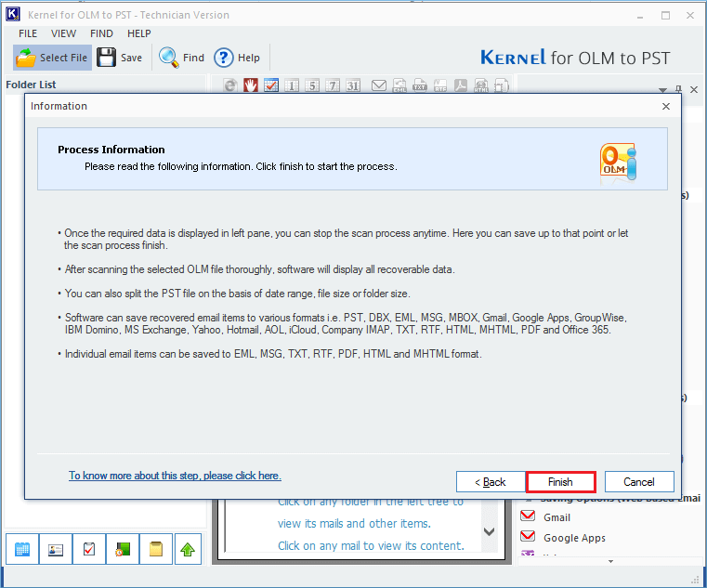The image size is (707, 588).
Task: Click the refresh icon in the filter toolbar
Action: 230,85
